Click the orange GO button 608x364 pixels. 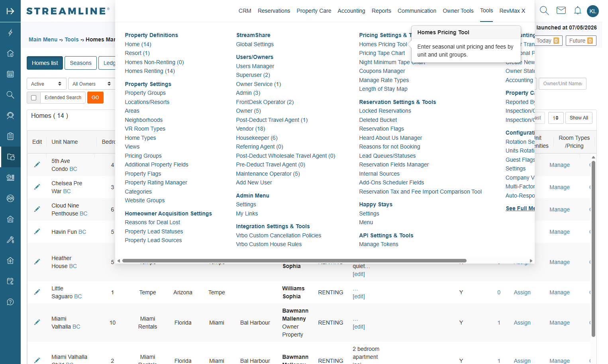(95, 98)
